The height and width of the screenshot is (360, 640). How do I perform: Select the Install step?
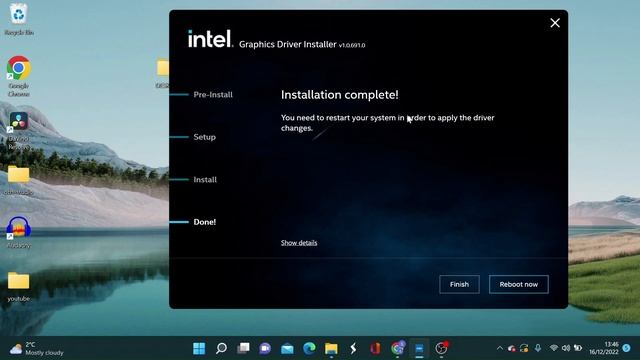[x=205, y=180]
